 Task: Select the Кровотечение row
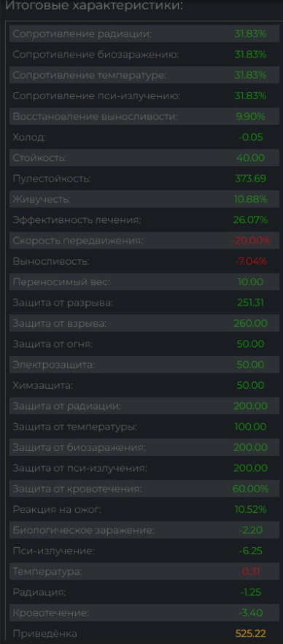[x=144, y=613]
